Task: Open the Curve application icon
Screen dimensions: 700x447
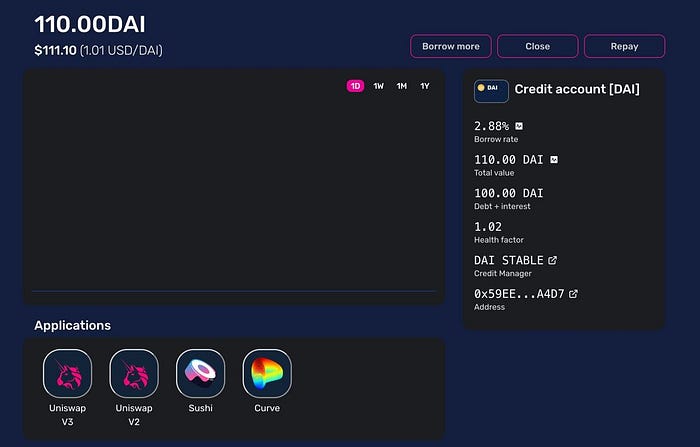Action: [x=267, y=373]
